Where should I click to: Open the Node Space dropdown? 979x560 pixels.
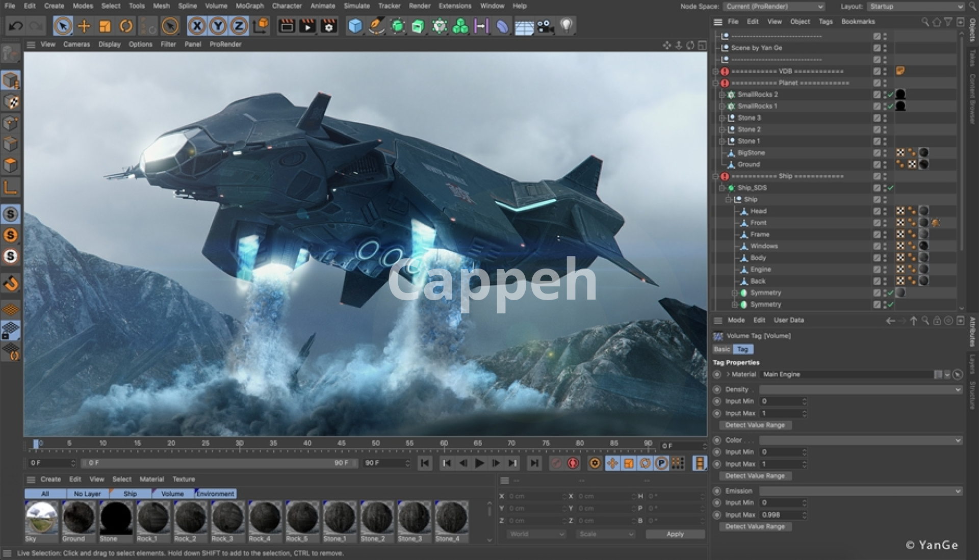774,6
